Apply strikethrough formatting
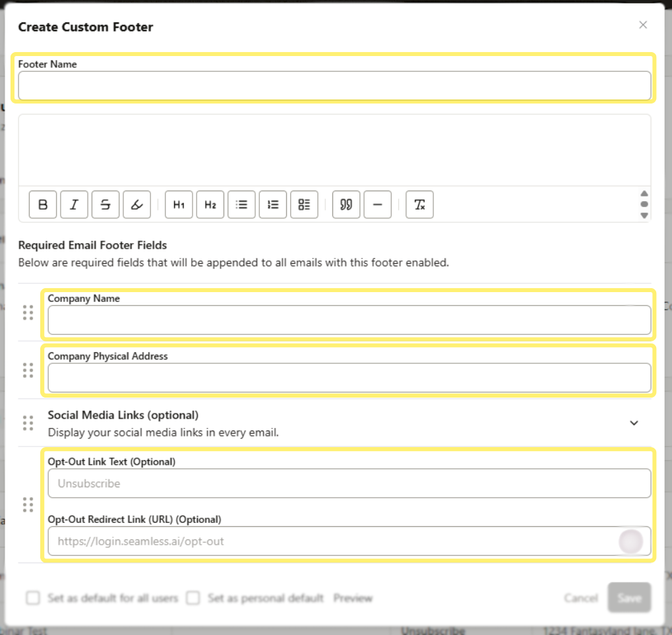Image resolution: width=672 pixels, height=635 pixels. coord(105,204)
